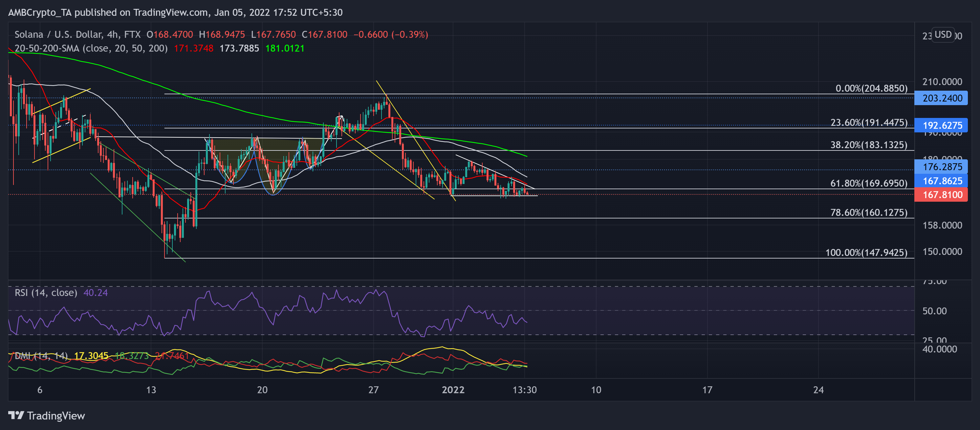This screenshot has height=430, width=980.
Task: Click the RSI (14, close) indicator label
Action: tap(46, 293)
